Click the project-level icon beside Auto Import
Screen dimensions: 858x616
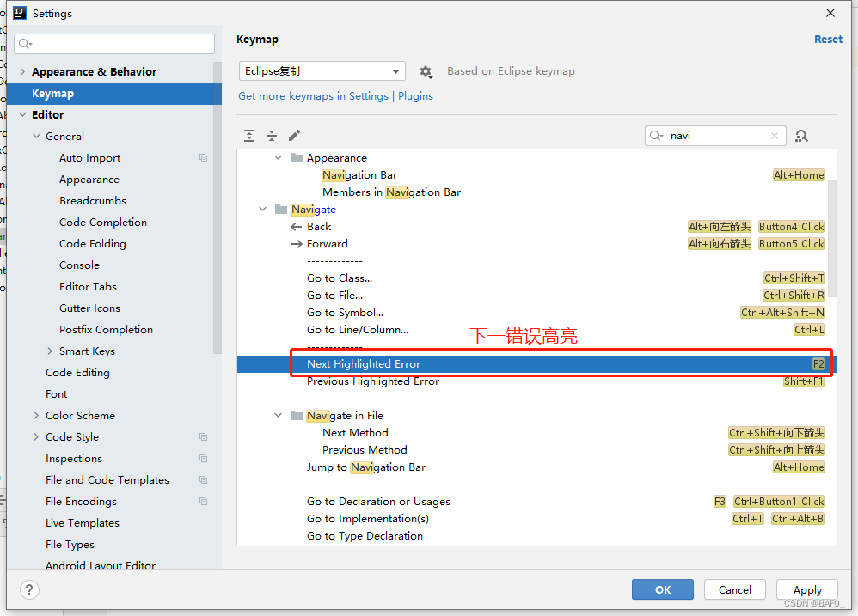click(x=204, y=158)
